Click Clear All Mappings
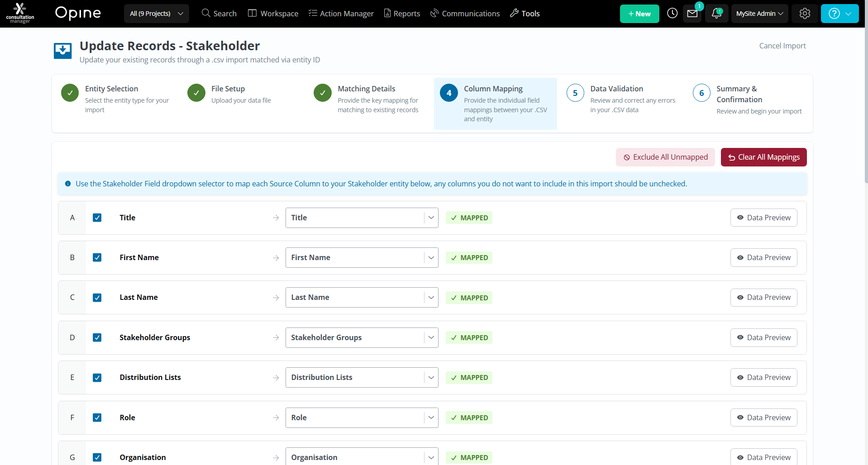The width and height of the screenshot is (868, 465). point(764,157)
